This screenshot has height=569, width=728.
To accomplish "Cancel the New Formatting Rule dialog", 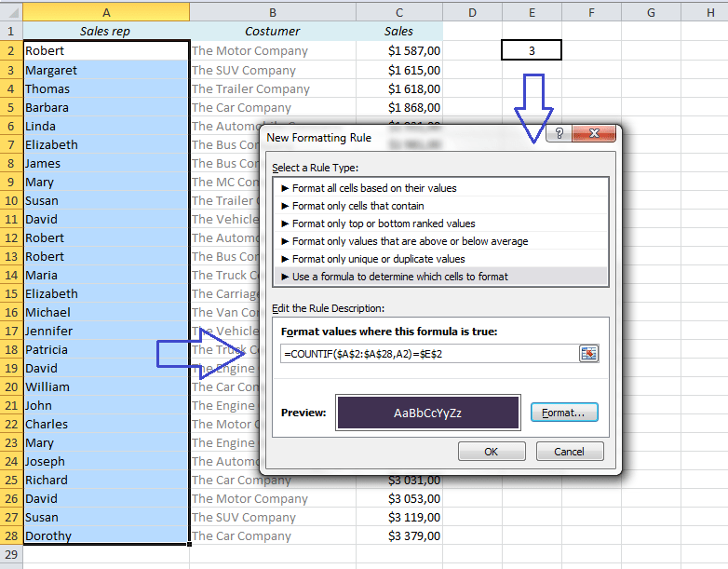I will pyautogui.click(x=570, y=452).
